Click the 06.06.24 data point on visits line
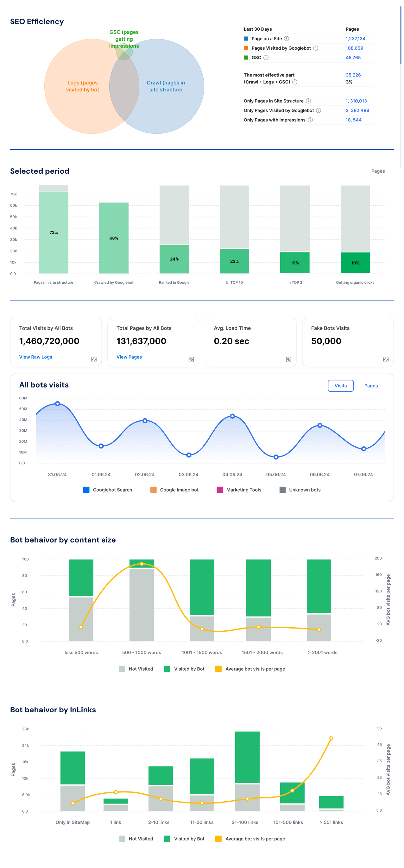The height and width of the screenshot is (868, 404). click(x=320, y=425)
